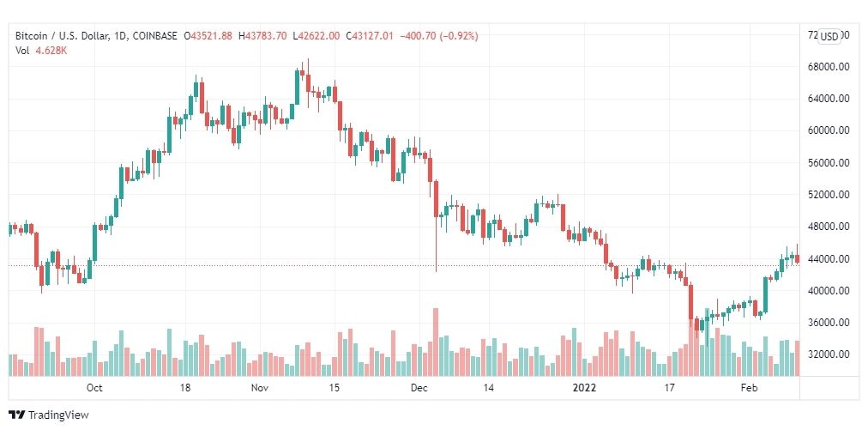Viewport: 868px width, 430px height.
Task: Click the Vol 4.628K indicator label
Action: click(41, 51)
